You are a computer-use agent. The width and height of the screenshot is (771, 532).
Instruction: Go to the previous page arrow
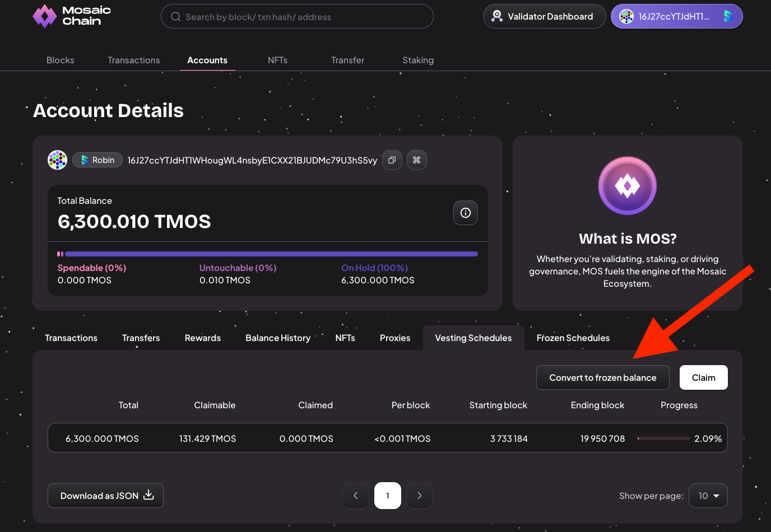coord(356,496)
